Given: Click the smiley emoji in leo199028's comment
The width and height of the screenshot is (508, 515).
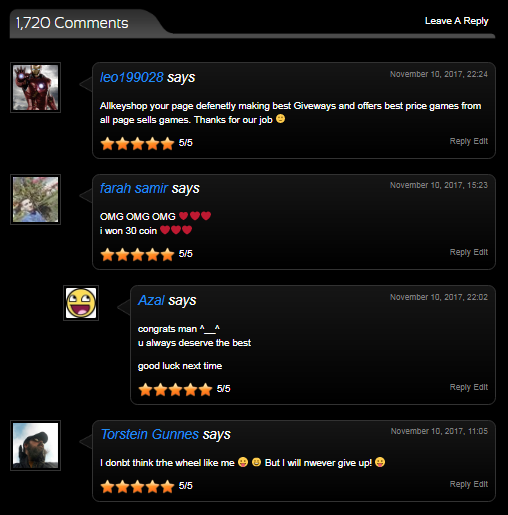Looking at the screenshot, I should (281, 119).
